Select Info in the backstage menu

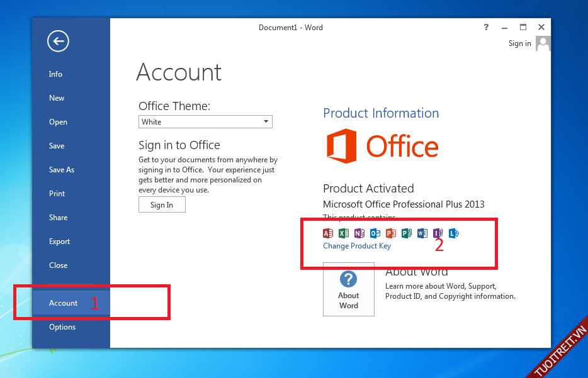[x=55, y=74]
